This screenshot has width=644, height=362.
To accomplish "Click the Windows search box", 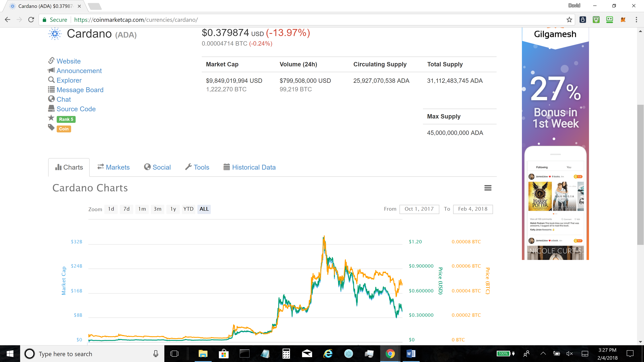I will [x=92, y=354].
